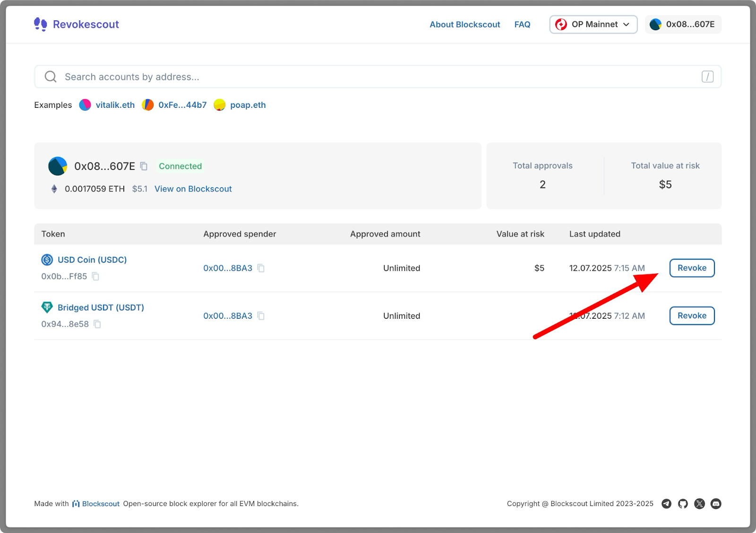The height and width of the screenshot is (533, 756).
Task: Click the slash shortcut icon in search bar
Action: [707, 77]
